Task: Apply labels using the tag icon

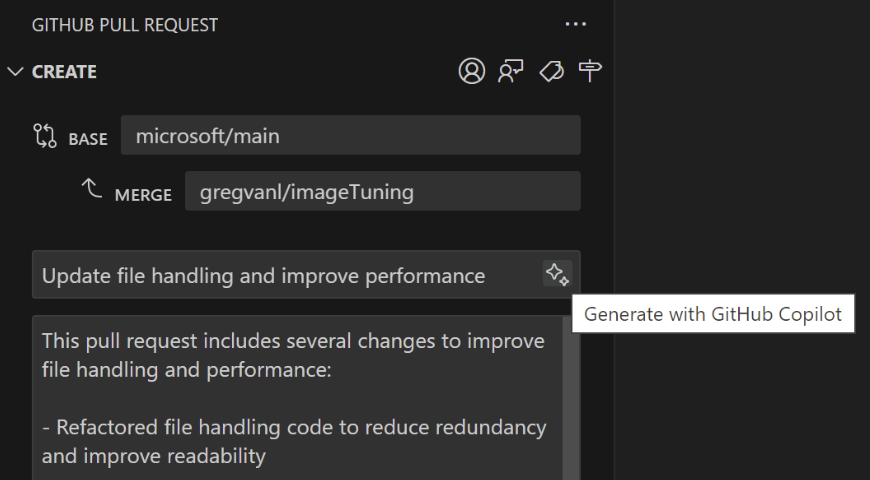Action: pyautogui.click(x=552, y=71)
